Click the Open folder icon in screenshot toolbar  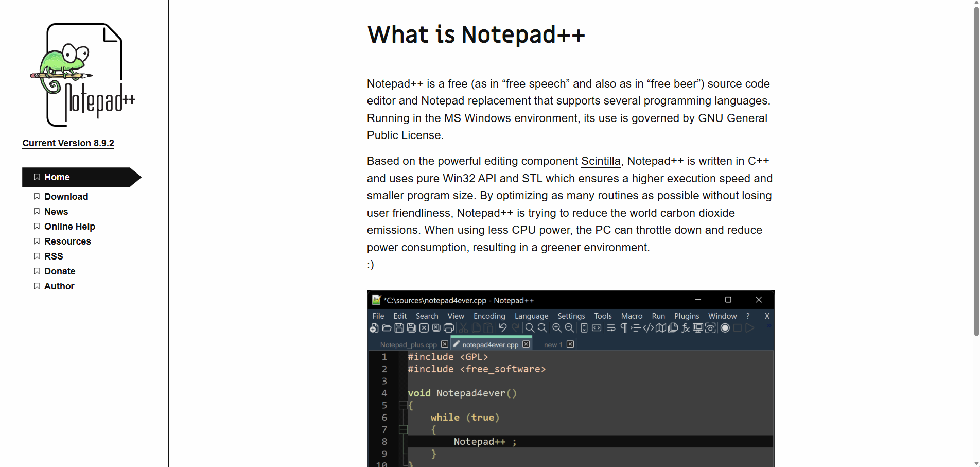click(x=387, y=328)
